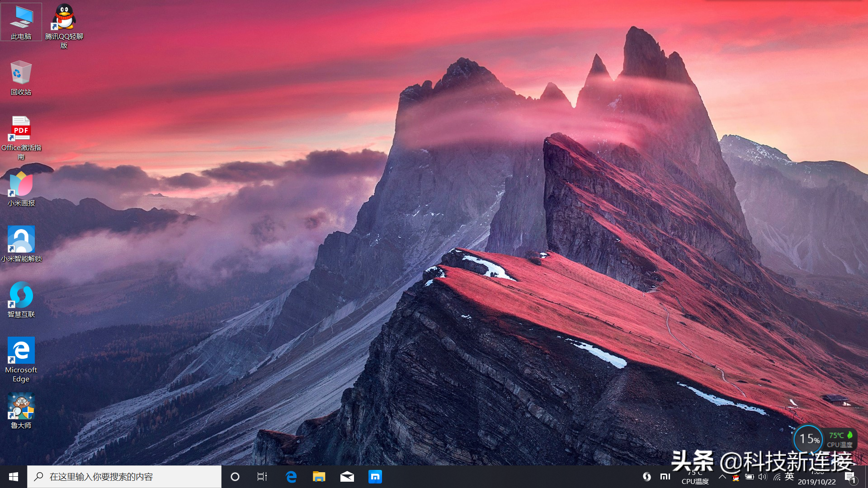The image size is (868, 488).
Task: Switch the 英 input method indicator
Action: (789, 476)
